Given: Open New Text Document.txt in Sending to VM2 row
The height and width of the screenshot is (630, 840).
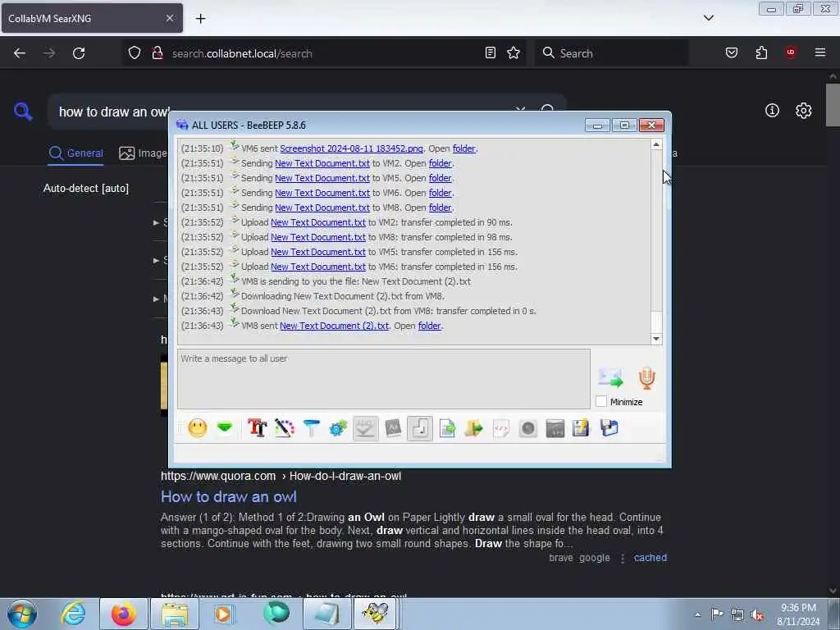Looking at the screenshot, I should (322, 163).
